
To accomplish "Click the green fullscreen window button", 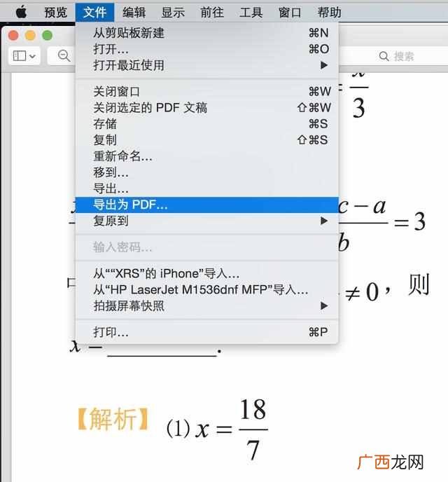I will point(48,35).
